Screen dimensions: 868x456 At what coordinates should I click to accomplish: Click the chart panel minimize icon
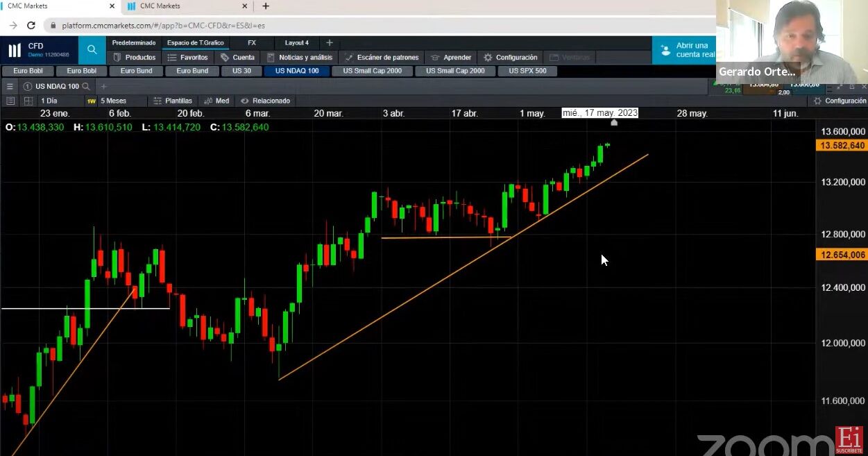(x=839, y=87)
